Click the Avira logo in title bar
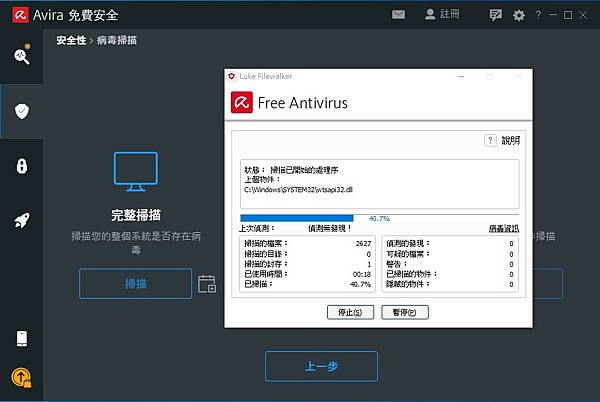 20,15
